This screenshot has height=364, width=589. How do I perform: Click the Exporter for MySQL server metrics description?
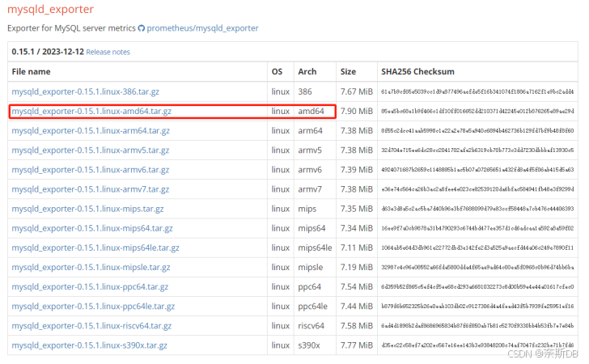point(71,28)
